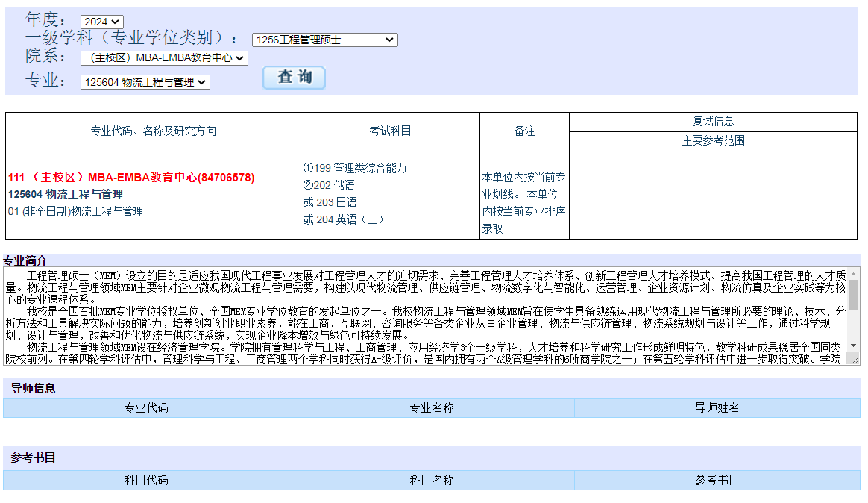Screen dimensions: 868x503
Task: Click the 专业简介 scrollbar thumb
Action: [853, 294]
